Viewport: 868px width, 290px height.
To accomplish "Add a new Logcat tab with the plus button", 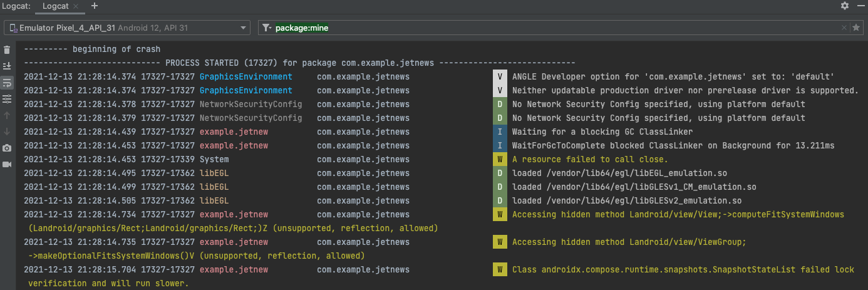I will tap(95, 6).
